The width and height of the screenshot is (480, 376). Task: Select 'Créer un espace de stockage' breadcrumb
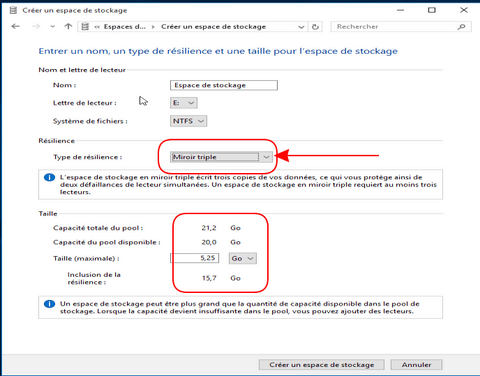(213, 27)
